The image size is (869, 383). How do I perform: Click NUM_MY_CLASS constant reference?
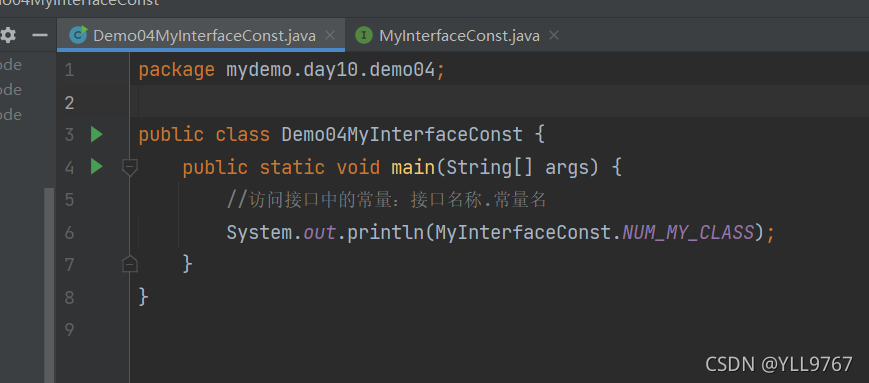point(688,232)
